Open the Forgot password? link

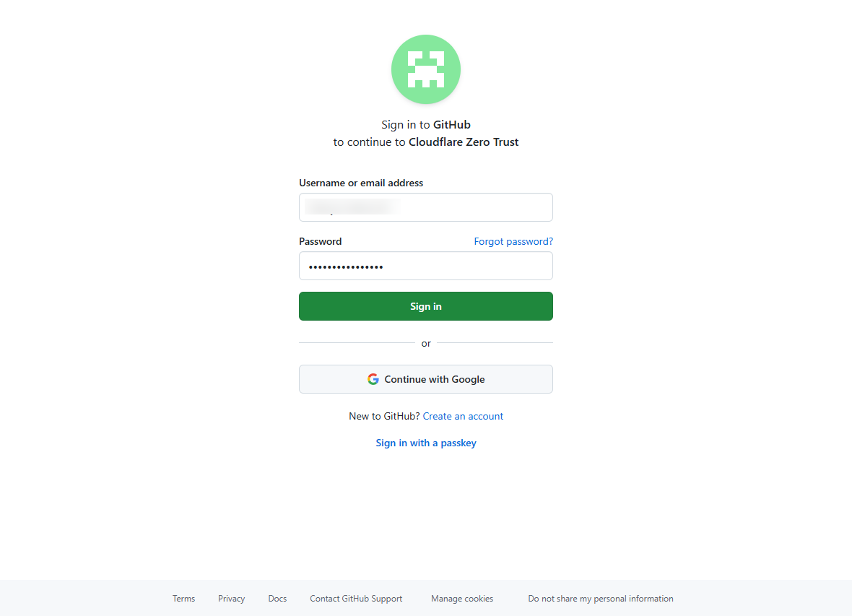pyautogui.click(x=513, y=241)
